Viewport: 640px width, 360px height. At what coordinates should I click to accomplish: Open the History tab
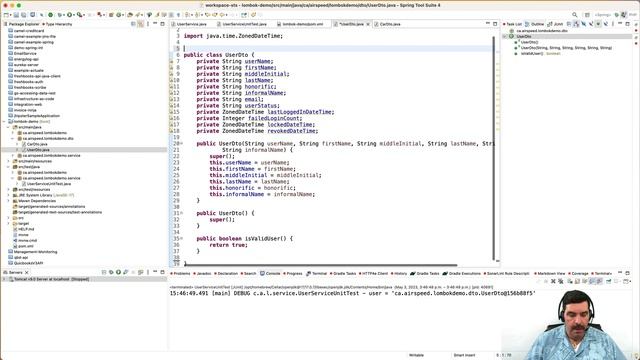point(399,273)
